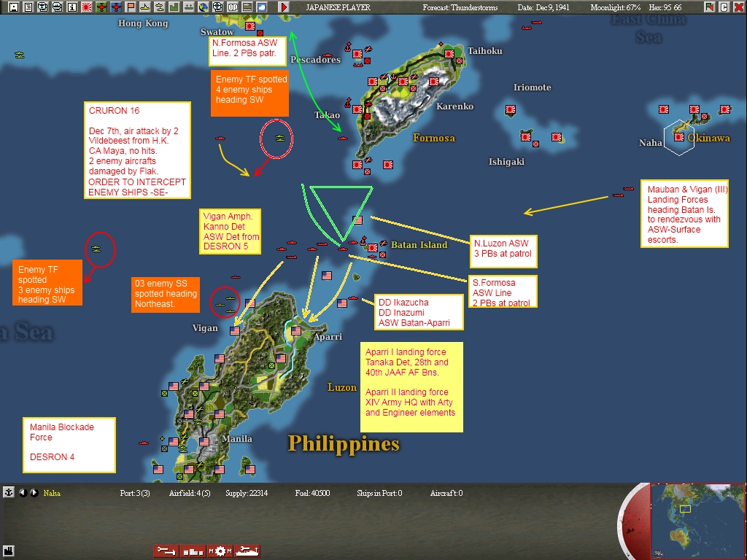This screenshot has height=560, width=747.
Task: Open the green industry factory icon
Action: 174,7
